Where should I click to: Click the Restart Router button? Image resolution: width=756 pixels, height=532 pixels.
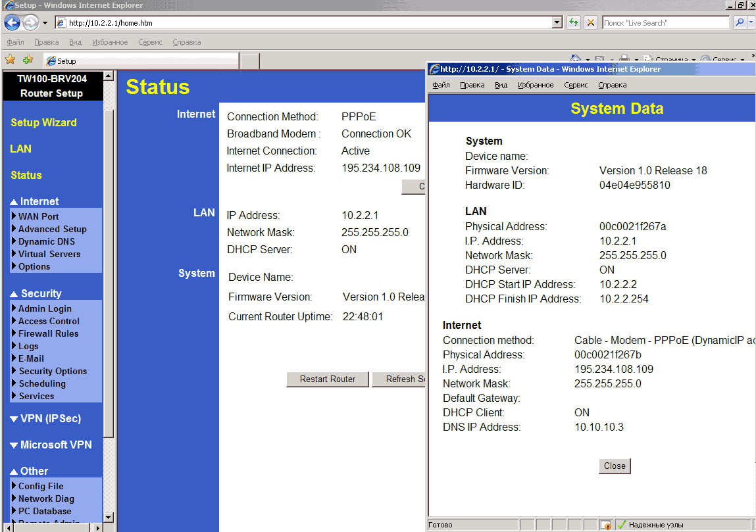coord(328,379)
